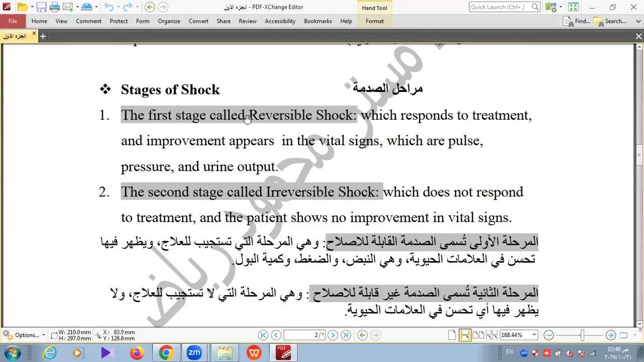Click the zoom out minus button
The image size is (644, 362).
(549, 335)
